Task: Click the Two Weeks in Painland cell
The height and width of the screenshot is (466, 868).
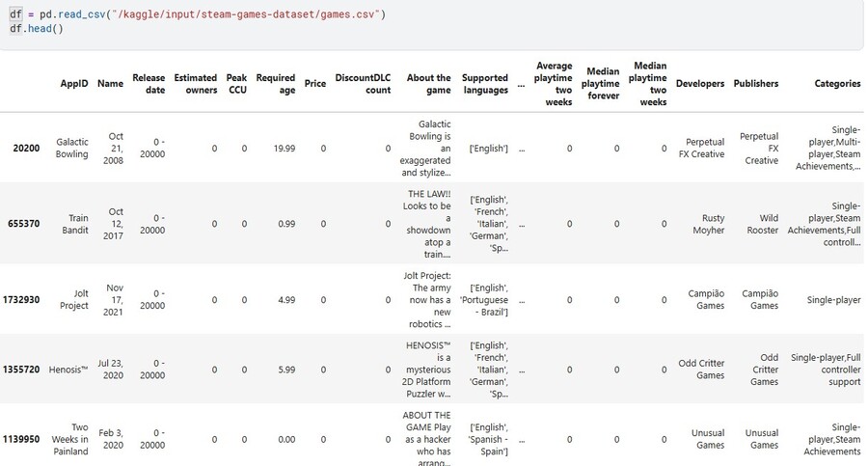Action: (x=69, y=439)
